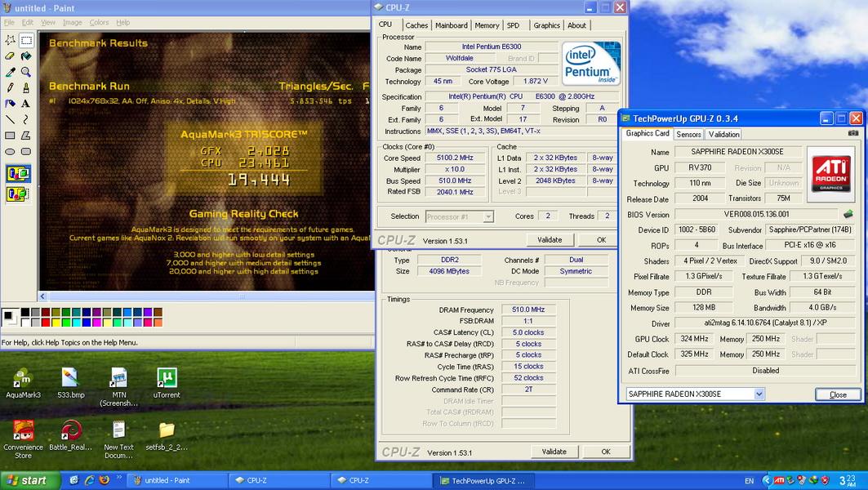Open the AquaMark3 desktop shortcut
This screenshot has height=490, width=868.
[23, 382]
